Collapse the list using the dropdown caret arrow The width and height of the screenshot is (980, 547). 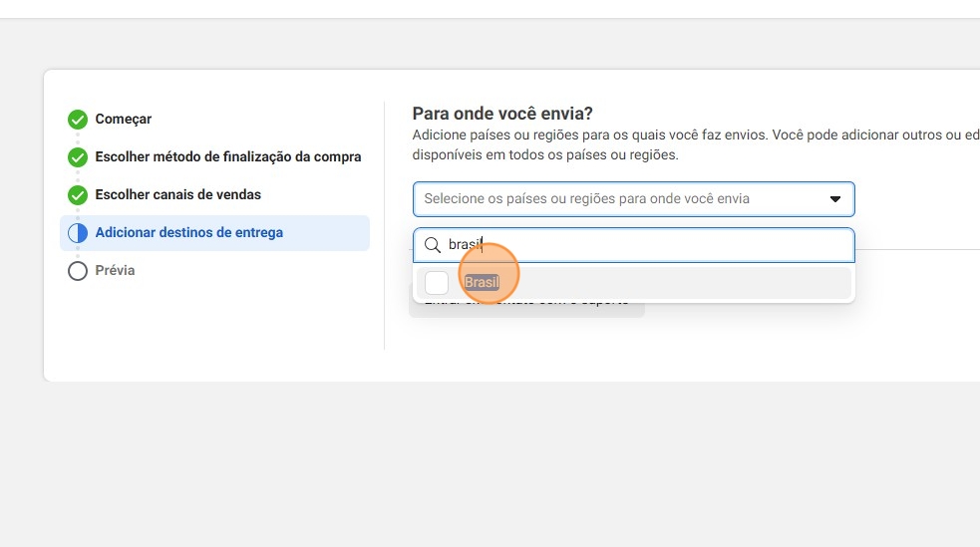click(835, 199)
